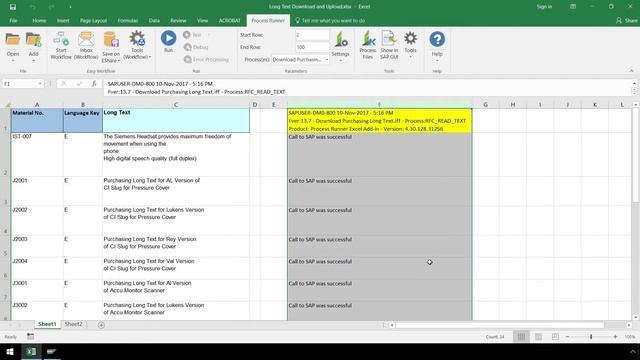The width and height of the screenshot is (640, 360).
Task: Click the Add file icon
Action: 33,40
